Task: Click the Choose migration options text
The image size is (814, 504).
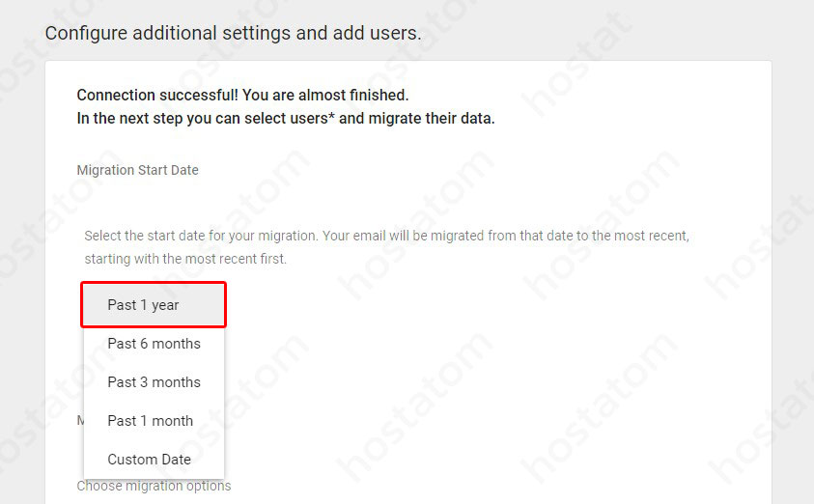Action: coord(154,486)
